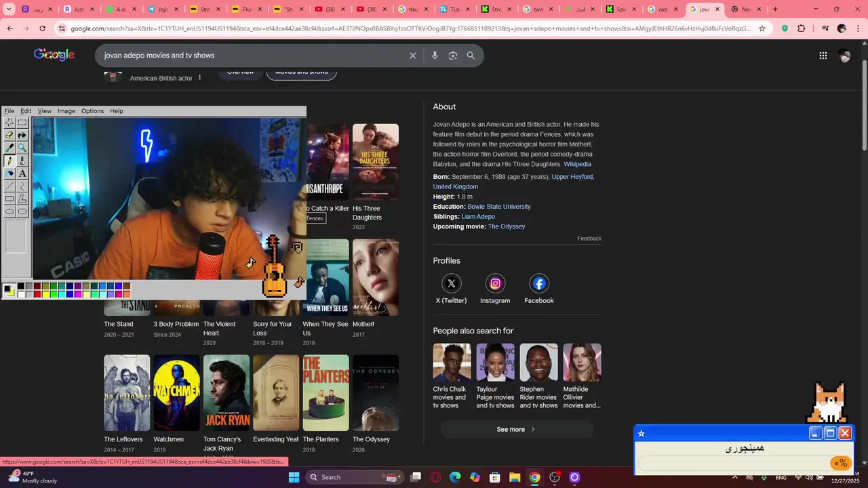
Task: Open Facebook profile icon
Action: 539,283
